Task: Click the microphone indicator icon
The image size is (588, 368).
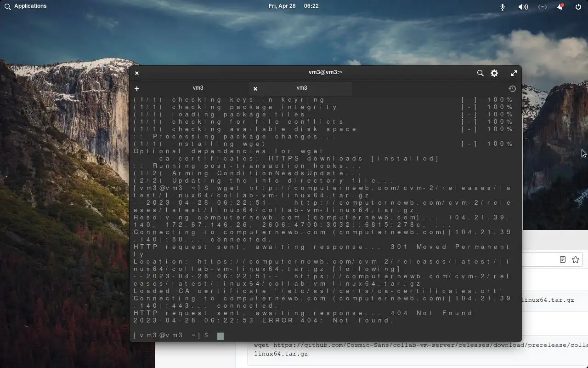Action: click(503, 7)
